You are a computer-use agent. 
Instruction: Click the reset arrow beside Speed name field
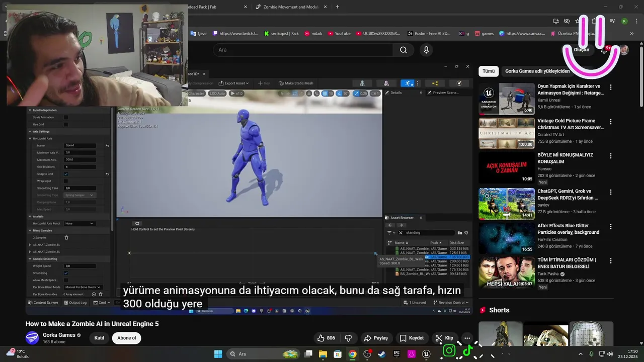(107, 145)
